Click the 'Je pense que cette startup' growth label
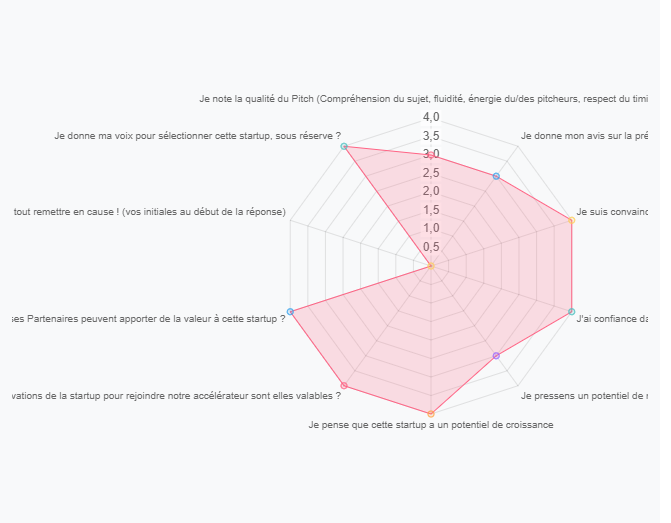Screen dimensions: 671x523 pos(431,425)
